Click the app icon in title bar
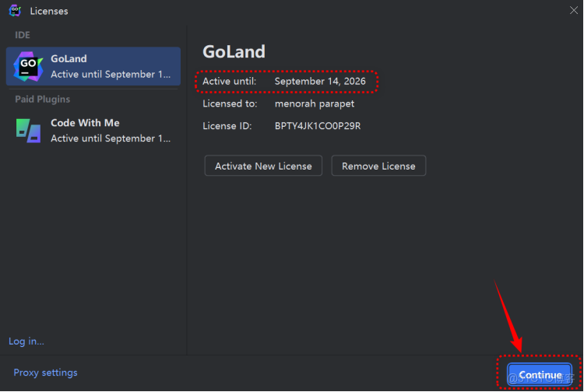Image resolution: width=584 pixels, height=392 pixels. tap(15, 11)
